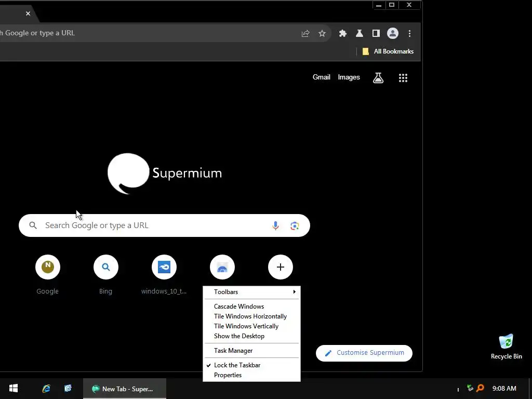This screenshot has height=399, width=532.
Task: Open the Bing shortcut tile
Action: 106,275
